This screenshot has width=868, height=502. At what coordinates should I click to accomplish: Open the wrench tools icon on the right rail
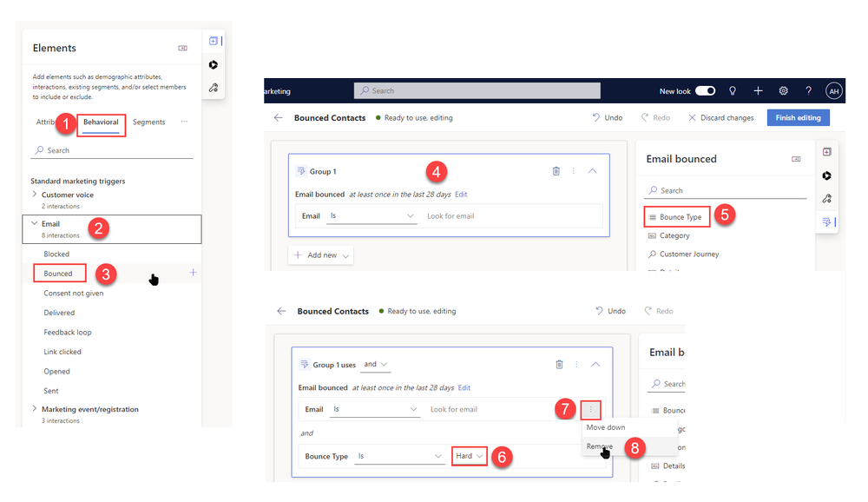pyautogui.click(x=827, y=198)
